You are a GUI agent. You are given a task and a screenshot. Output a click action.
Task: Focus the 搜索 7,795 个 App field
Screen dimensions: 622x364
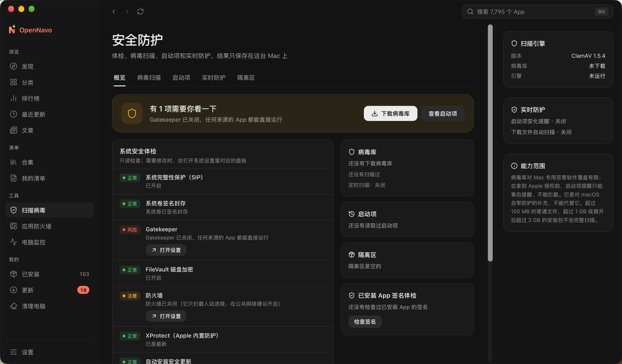[537, 12]
